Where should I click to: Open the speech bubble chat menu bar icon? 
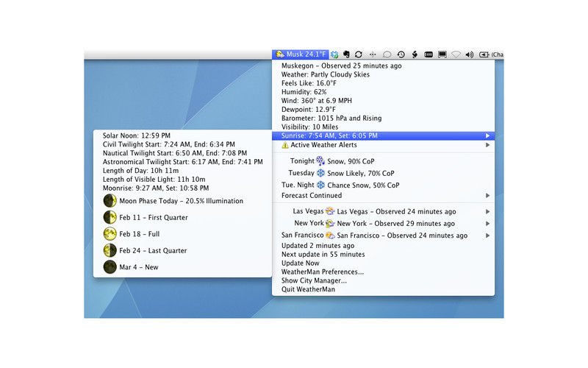coord(387,54)
